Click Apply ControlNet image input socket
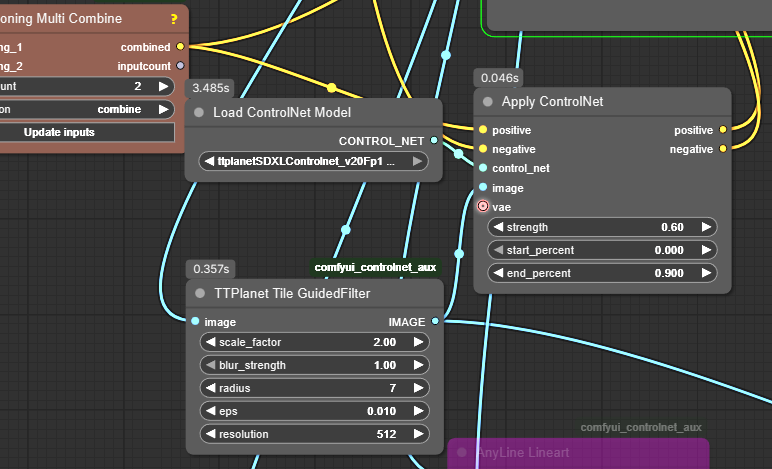 483,188
